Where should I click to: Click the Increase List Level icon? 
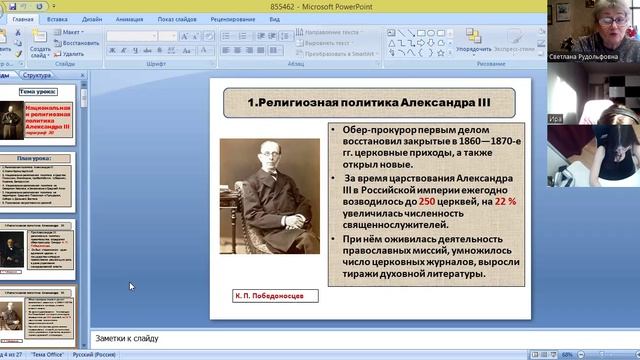tap(272, 36)
